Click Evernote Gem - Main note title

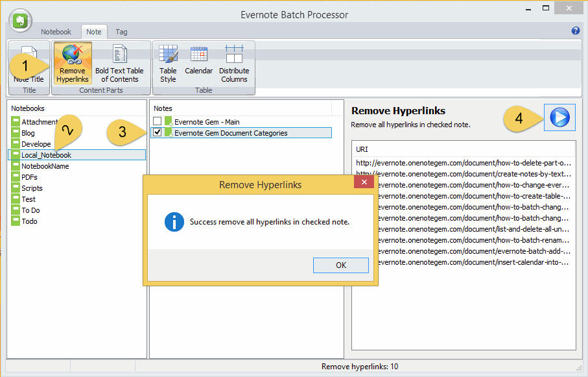[x=207, y=122]
